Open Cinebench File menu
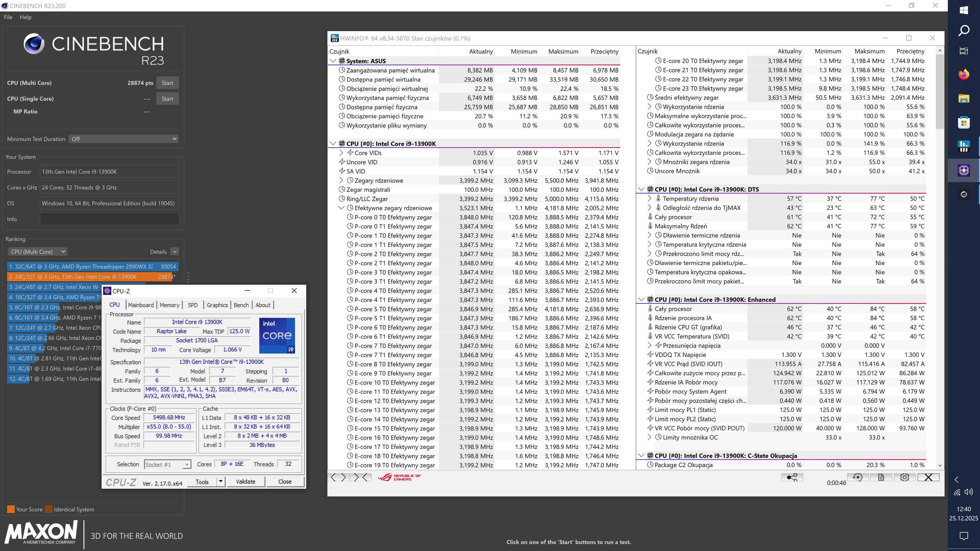 pyautogui.click(x=8, y=17)
